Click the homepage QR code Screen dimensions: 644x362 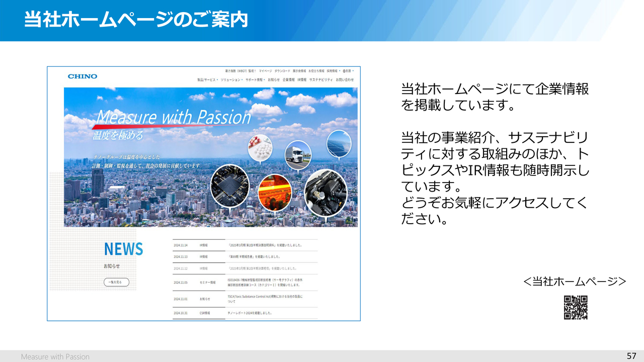[576, 308]
